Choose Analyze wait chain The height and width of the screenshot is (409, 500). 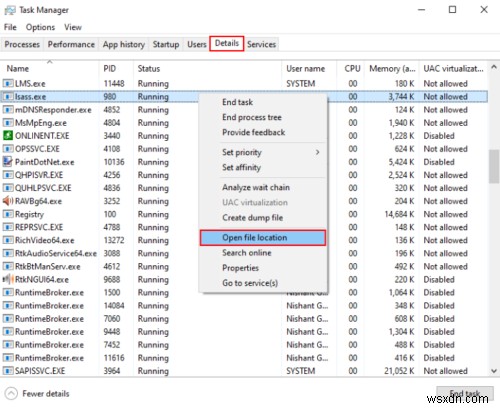click(263, 187)
